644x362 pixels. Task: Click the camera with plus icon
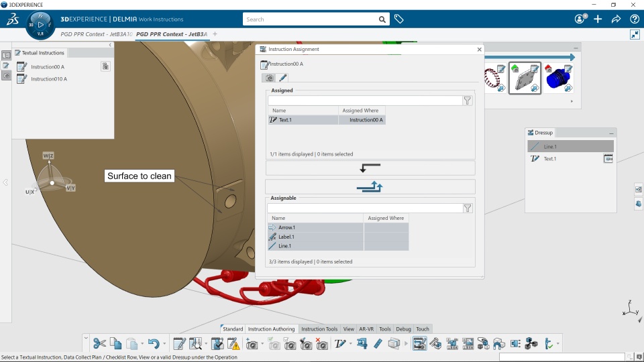(x=252, y=343)
